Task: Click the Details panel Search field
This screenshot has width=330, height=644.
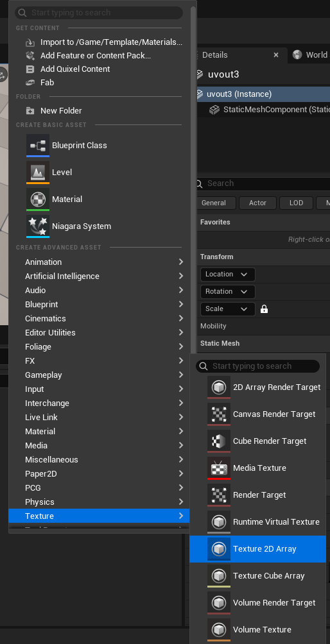Action: [x=263, y=183]
